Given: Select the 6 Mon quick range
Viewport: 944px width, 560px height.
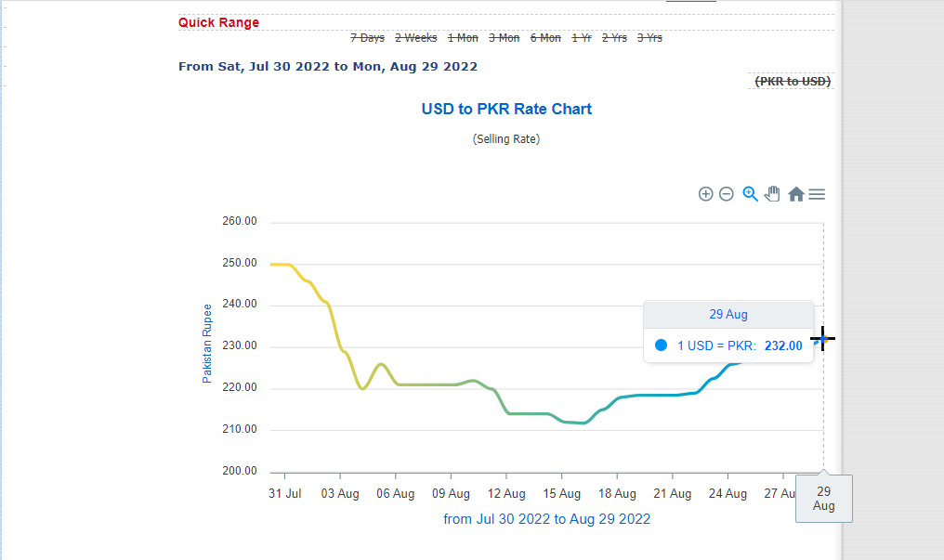Looking at the screenshot, I should point(545,38).
